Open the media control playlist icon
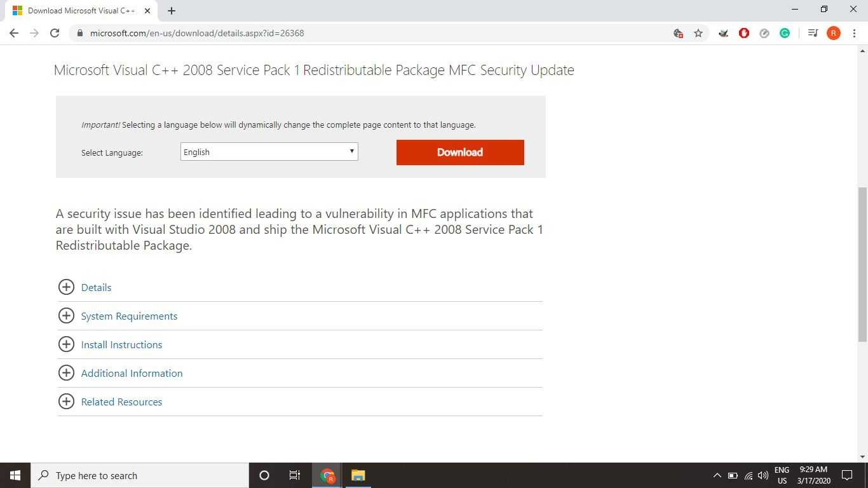 (813, 33)
